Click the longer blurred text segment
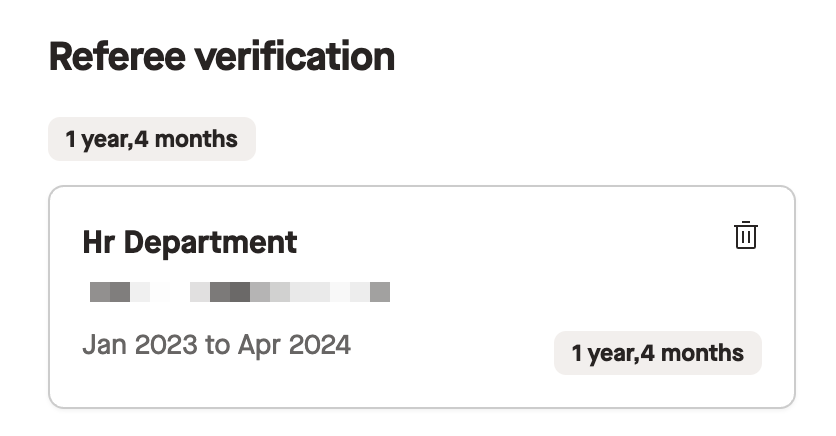Image resolution: width=836 pixels, height=436 pixels. coord(290,292)
